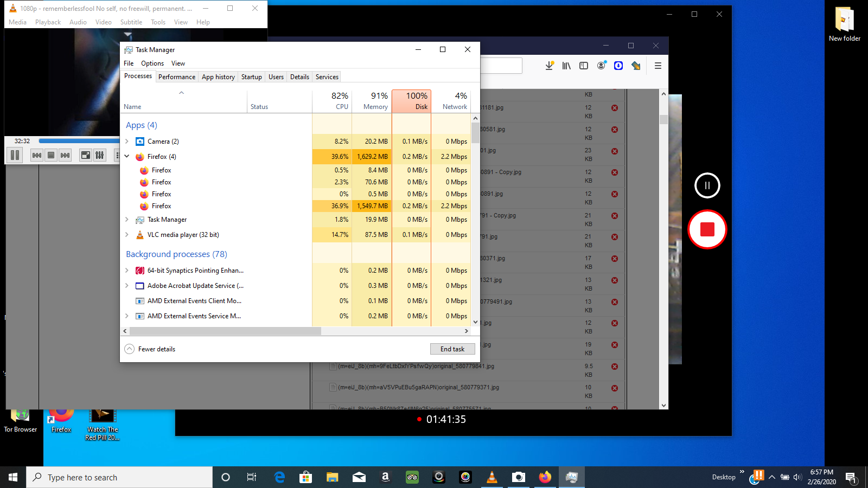868x488 pixels.
Task: Open Task View on the taskbar
Action: pyautogui.click(x=252, y=477)
